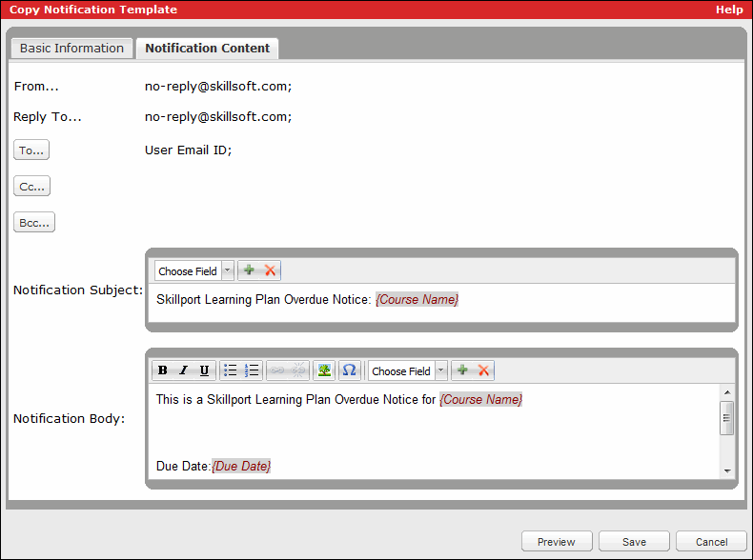Click the To... recipients button

point(31,150)
